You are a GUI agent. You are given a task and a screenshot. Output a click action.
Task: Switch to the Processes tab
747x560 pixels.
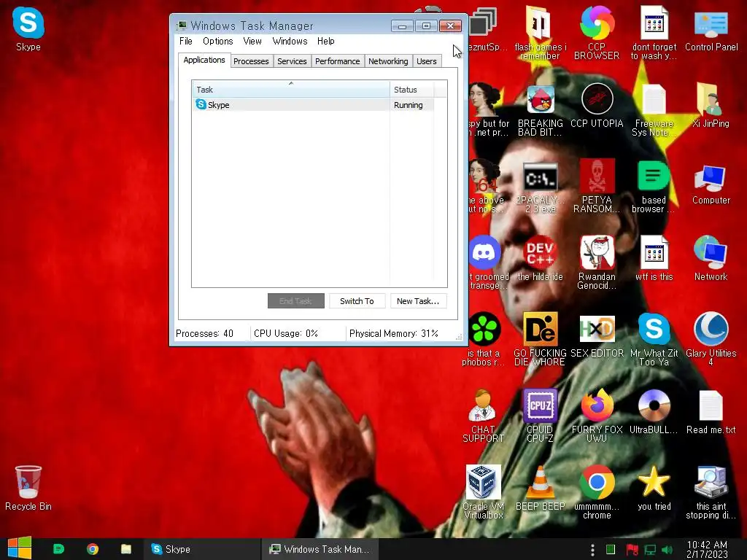click(251, 61)
